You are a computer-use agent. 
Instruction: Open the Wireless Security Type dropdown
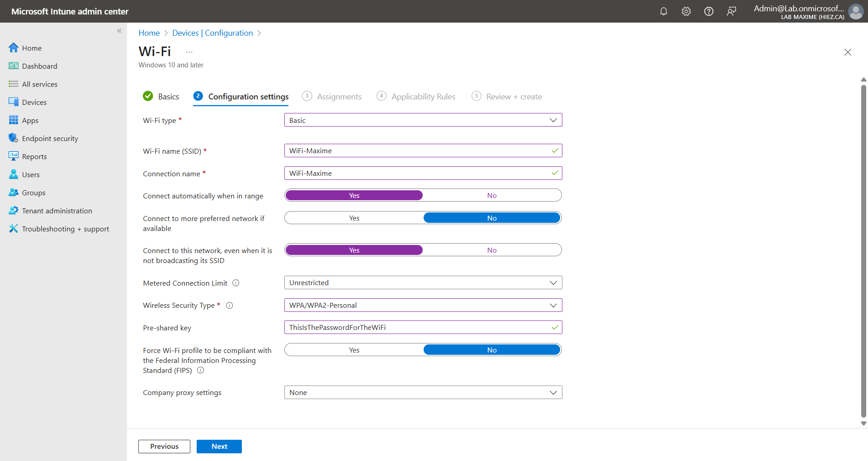[x=423, y=306]
